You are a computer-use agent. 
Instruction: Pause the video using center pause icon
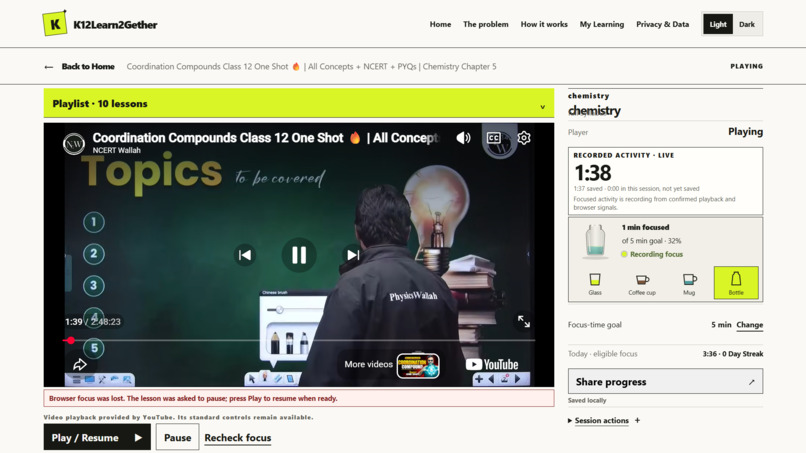tap(299, 255)
